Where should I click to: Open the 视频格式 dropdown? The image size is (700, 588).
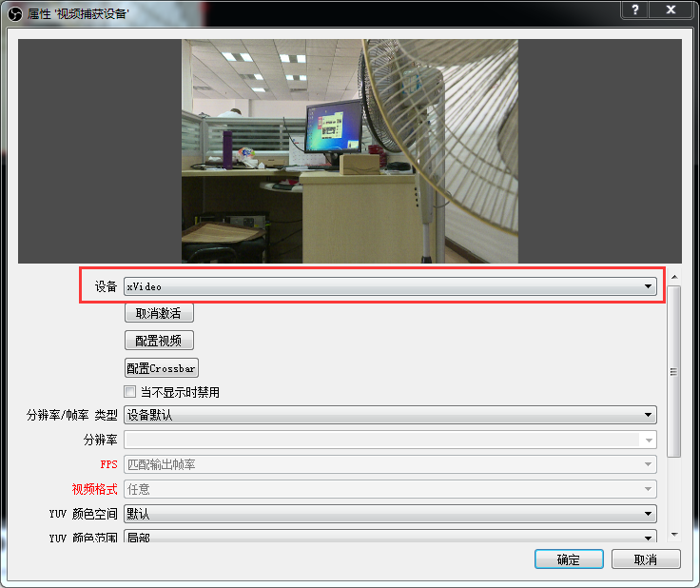(x=390, y=489)
